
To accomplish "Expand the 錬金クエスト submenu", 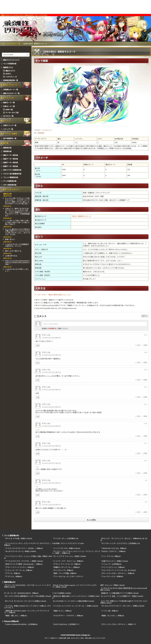I will (x=4, y=71).
